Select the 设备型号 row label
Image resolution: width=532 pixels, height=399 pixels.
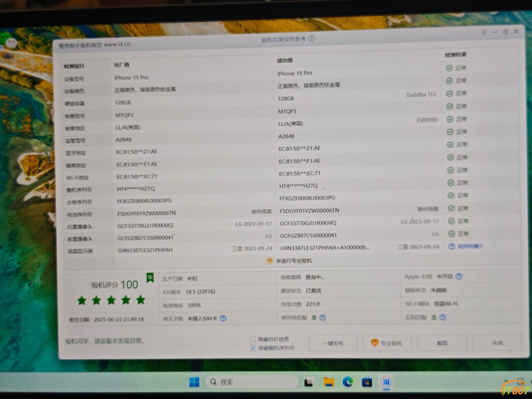point(74,79)
